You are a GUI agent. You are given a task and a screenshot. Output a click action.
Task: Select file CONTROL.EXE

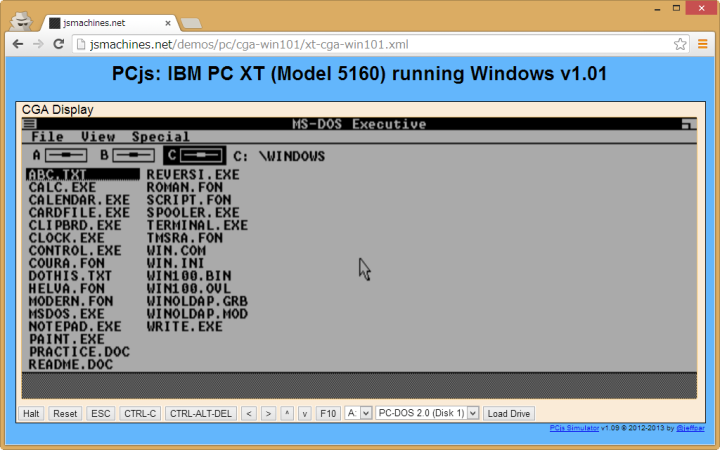coord(75,251)
